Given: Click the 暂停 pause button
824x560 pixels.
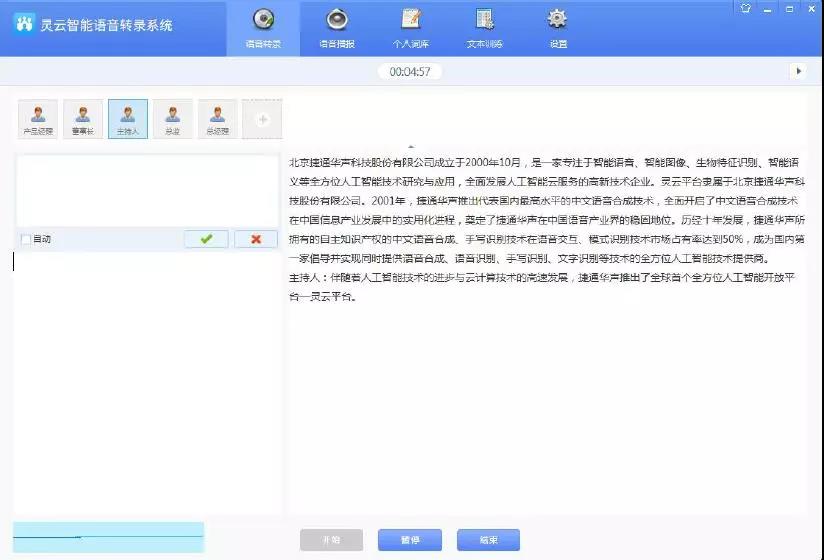Looking at the screenshot, I should [x=409, y=540].
